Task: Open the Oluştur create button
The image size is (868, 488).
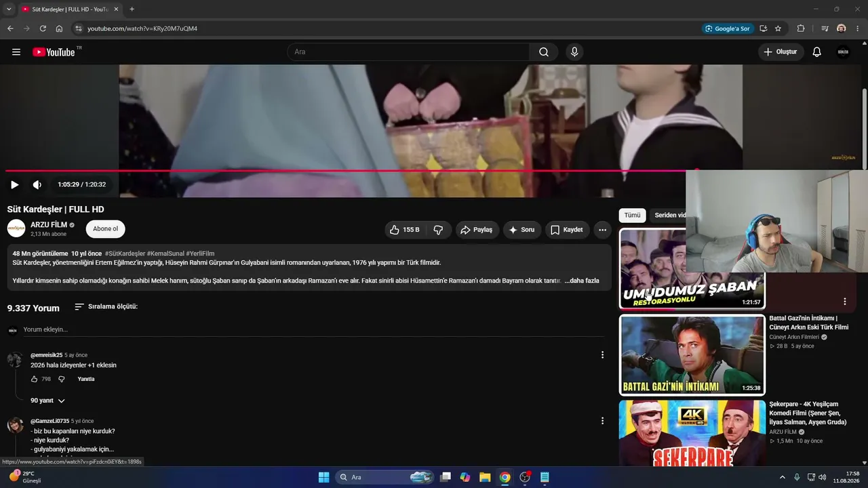Action: tap(781, 52)
